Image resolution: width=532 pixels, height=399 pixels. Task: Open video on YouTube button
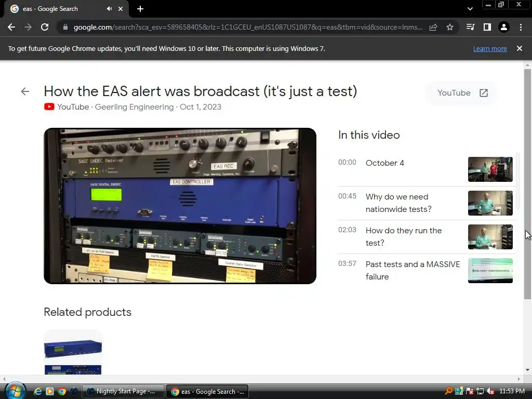(462, 93)
